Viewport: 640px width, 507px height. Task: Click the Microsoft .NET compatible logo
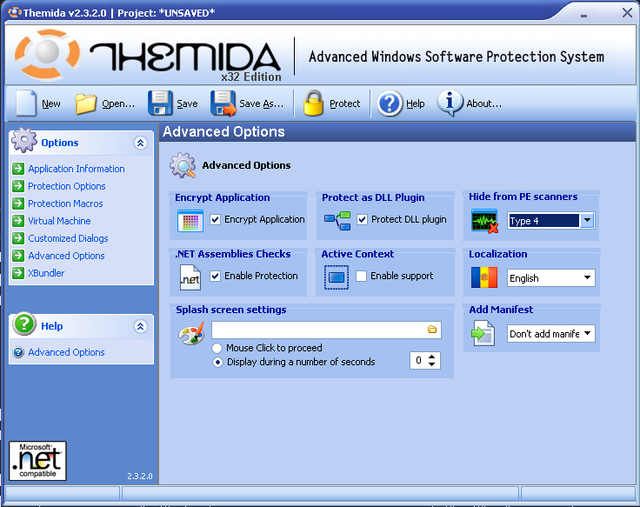38,461
